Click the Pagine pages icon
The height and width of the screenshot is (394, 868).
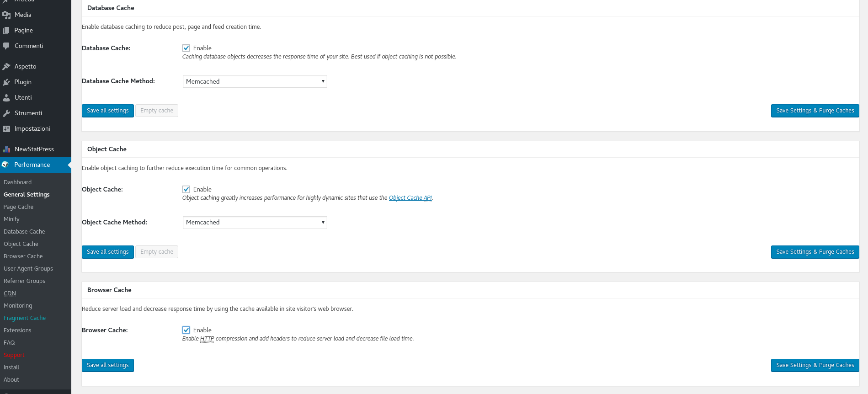point(6,31)
